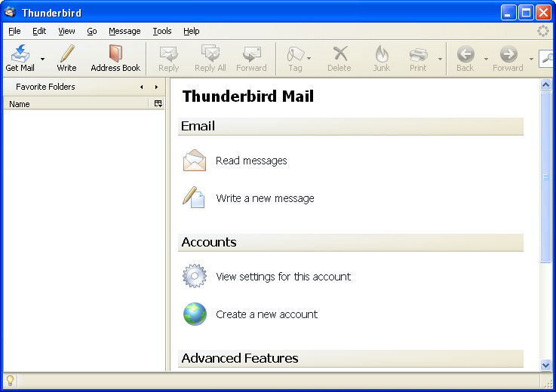Click the vertical scrollbar thumb
This screenshot has height=392, width=556.
tap(545, 177)
